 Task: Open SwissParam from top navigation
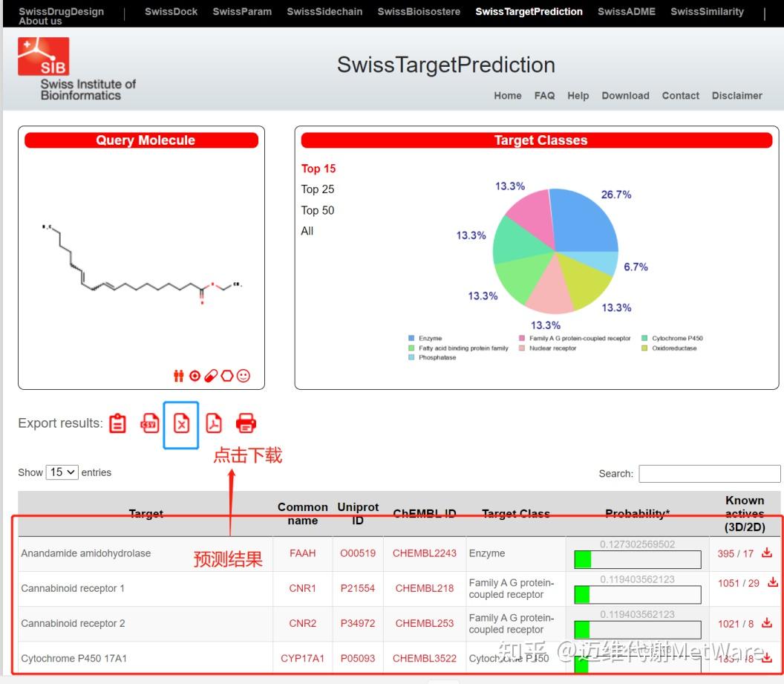click(242, 11)
